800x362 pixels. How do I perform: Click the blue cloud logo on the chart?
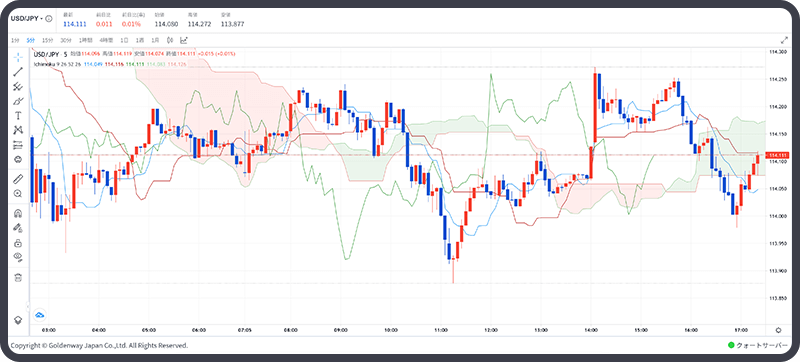40,315
